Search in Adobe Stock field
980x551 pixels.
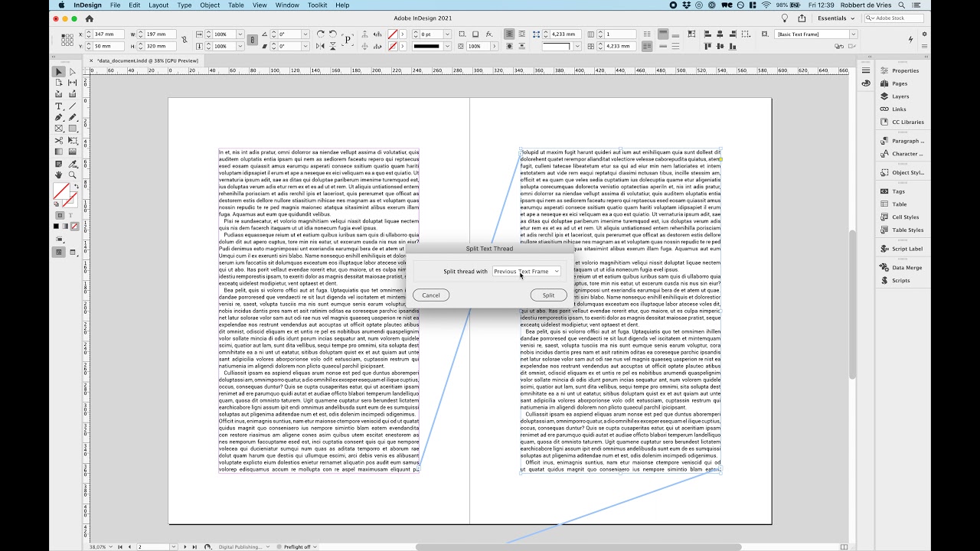pyautogui.click(x=893, y=18)
